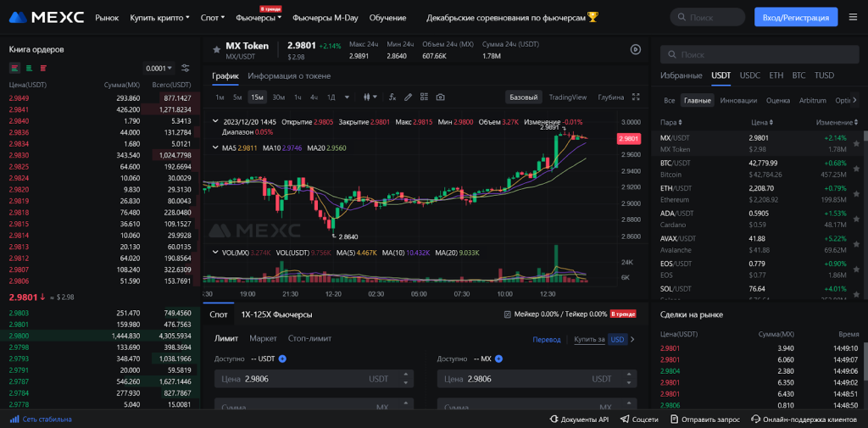This screenshot has height=428, width=868.
Task: Collapse the OHLC info legend chevron
Action: pos(216,121)
